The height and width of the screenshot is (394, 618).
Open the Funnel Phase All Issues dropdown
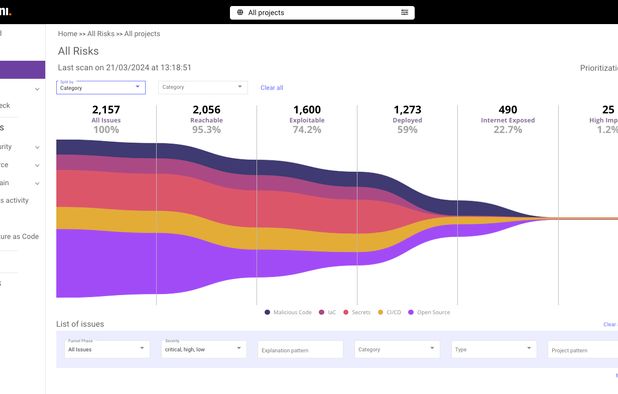tap(107, 349)
